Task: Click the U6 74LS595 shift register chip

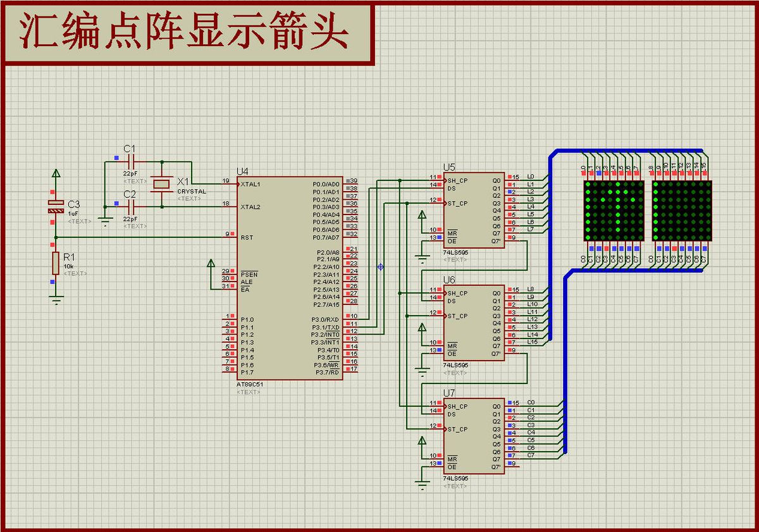Action: point(475,323)
